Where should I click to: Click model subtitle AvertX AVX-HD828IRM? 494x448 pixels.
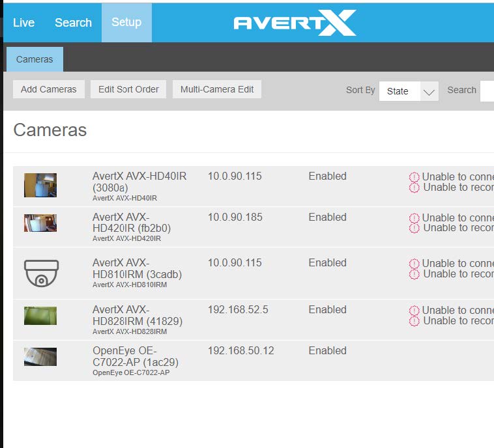click(130, 331)
